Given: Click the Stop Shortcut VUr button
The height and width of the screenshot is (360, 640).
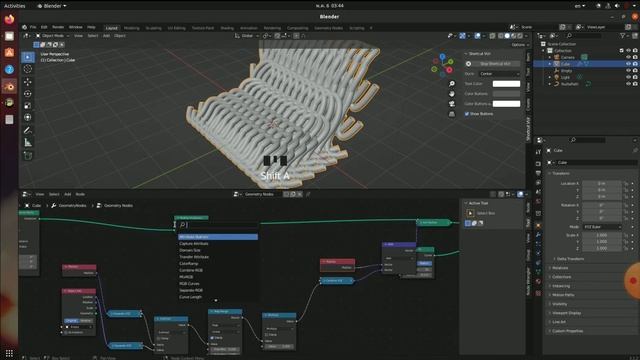Looking at the screenshot, I should click(495, 64).
